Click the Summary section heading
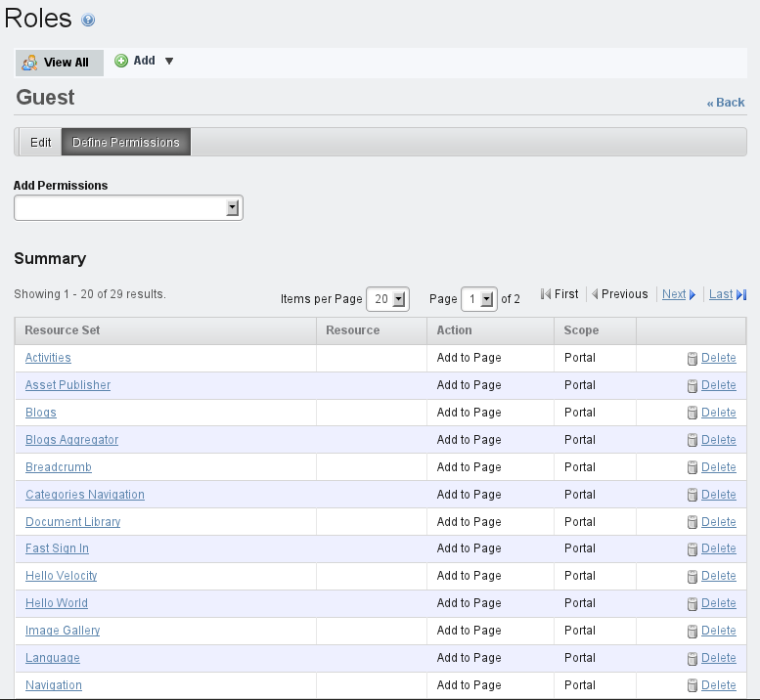Image resolution: width=760 pixels, height=700 pixels. tap(50, 258)
